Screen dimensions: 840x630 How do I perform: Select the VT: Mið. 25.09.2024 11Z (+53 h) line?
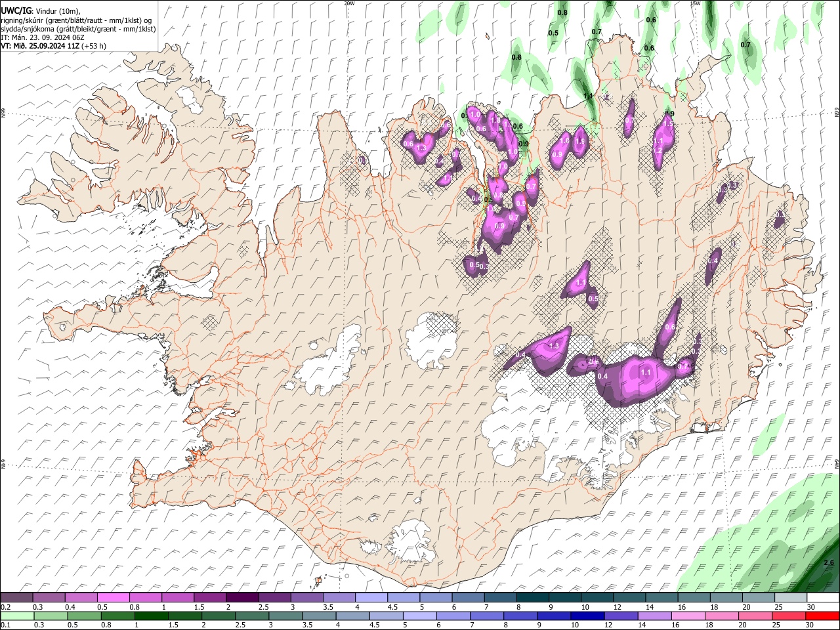53,46
